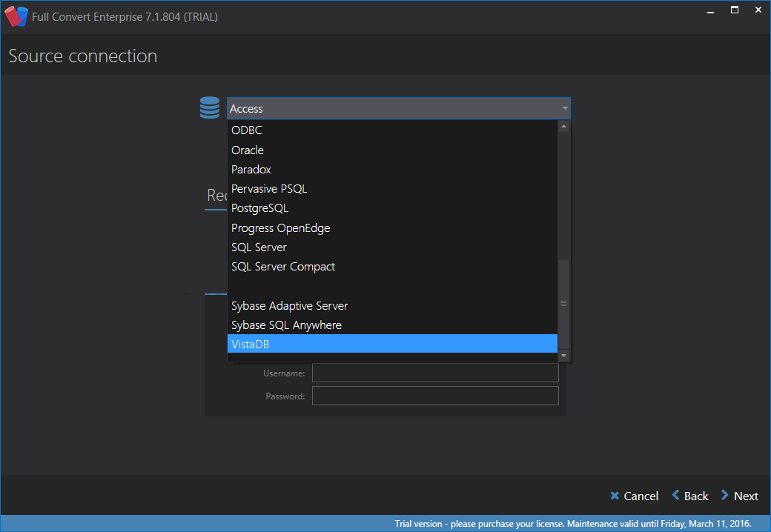Click the Cancel X icon

615,496
